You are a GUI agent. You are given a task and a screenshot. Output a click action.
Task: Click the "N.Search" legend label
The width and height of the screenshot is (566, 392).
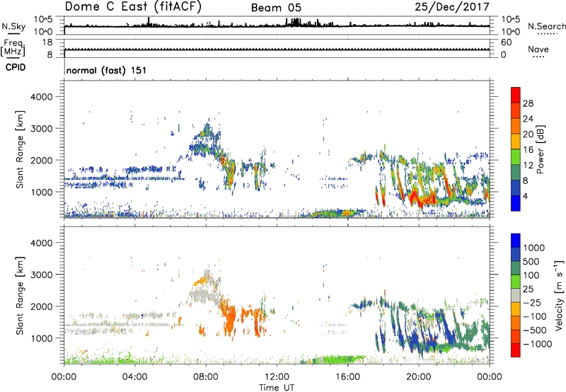[546, 26]
